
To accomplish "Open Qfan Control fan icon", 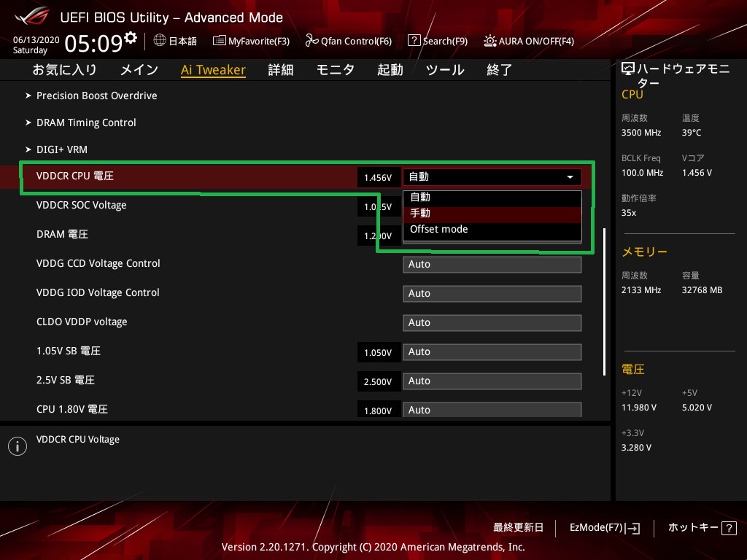I will tap(311, 41).
